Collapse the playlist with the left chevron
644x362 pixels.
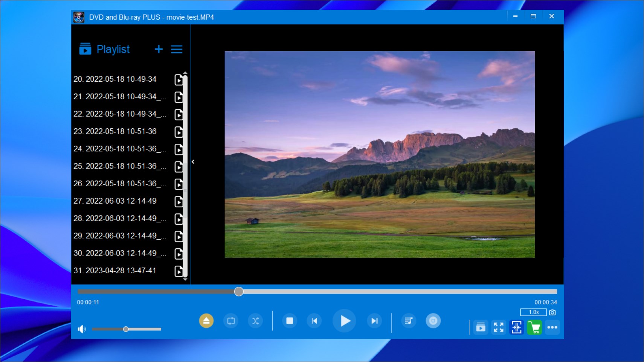(x=193, y=162)
